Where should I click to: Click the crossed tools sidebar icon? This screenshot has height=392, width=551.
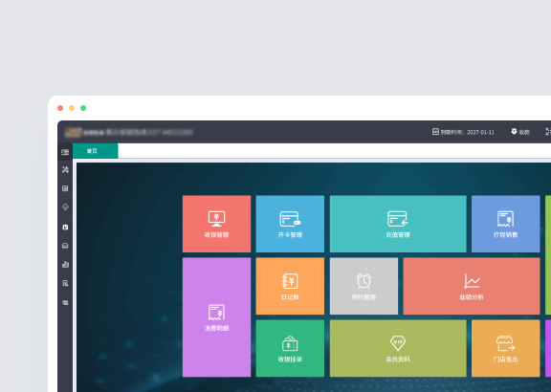click(65, 169)
